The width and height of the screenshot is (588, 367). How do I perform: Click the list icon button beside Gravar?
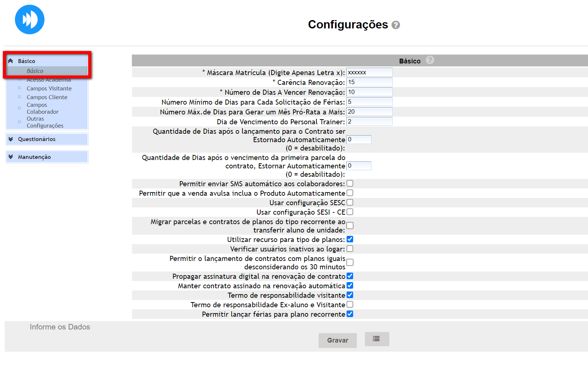377,339
